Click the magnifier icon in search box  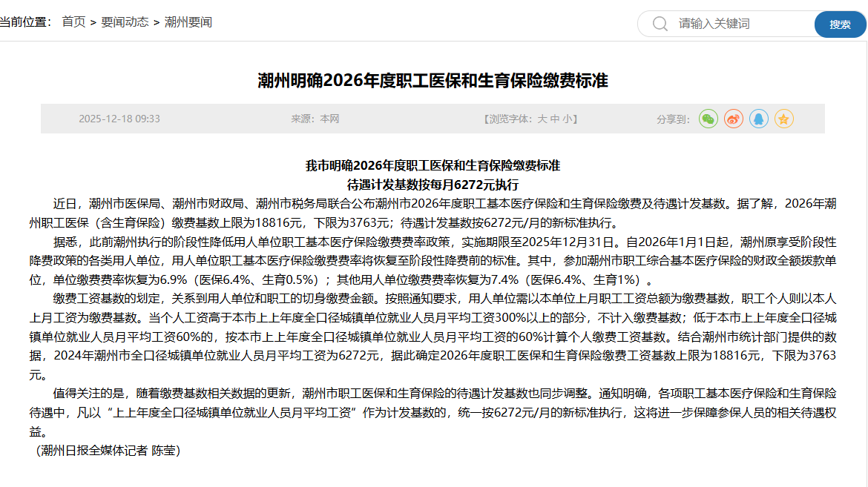pos(660,24)
